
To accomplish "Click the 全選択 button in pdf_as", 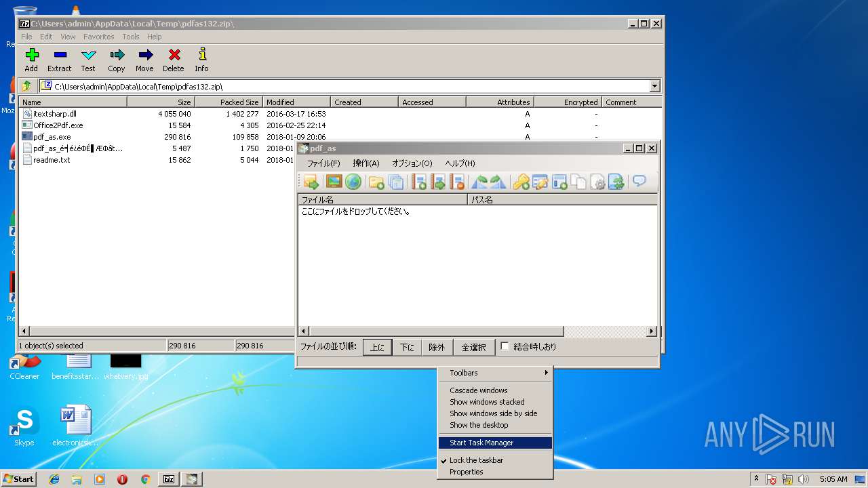I will coord(473,347).
